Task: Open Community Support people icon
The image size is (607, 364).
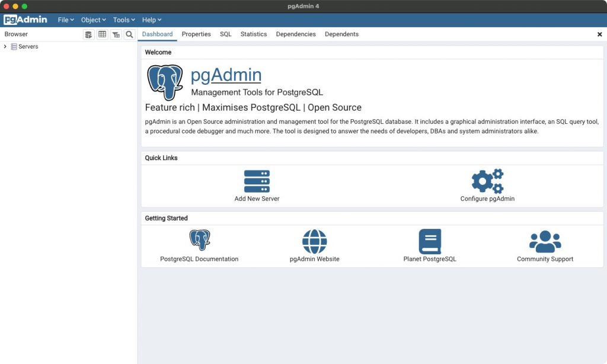Action: [544, 240]
